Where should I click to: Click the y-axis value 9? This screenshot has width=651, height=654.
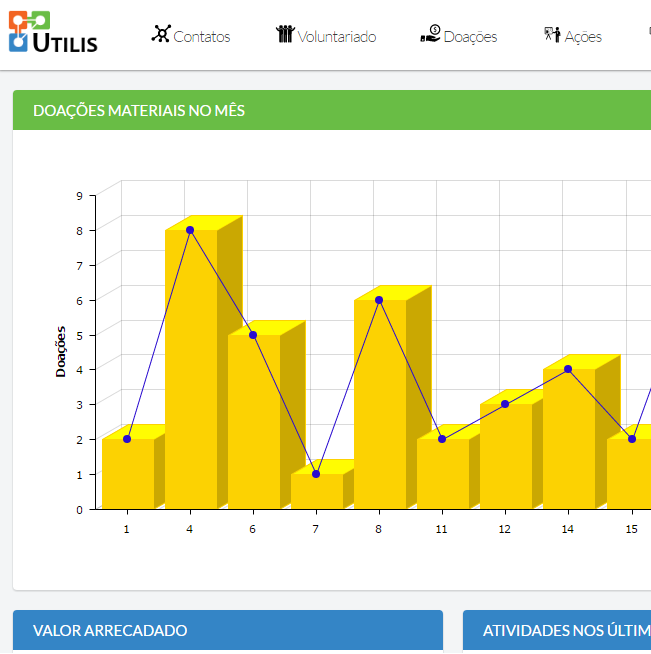(x=79, y=196)
